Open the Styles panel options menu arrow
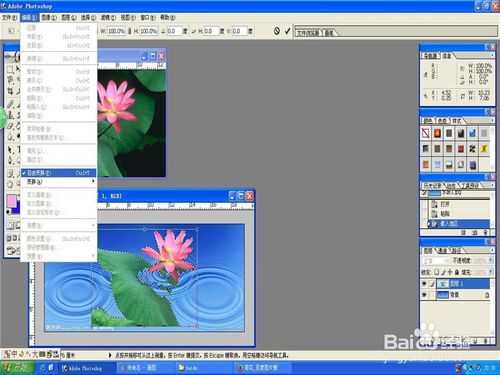This screenshot has width=500, height=375. [x=492, y=120]
